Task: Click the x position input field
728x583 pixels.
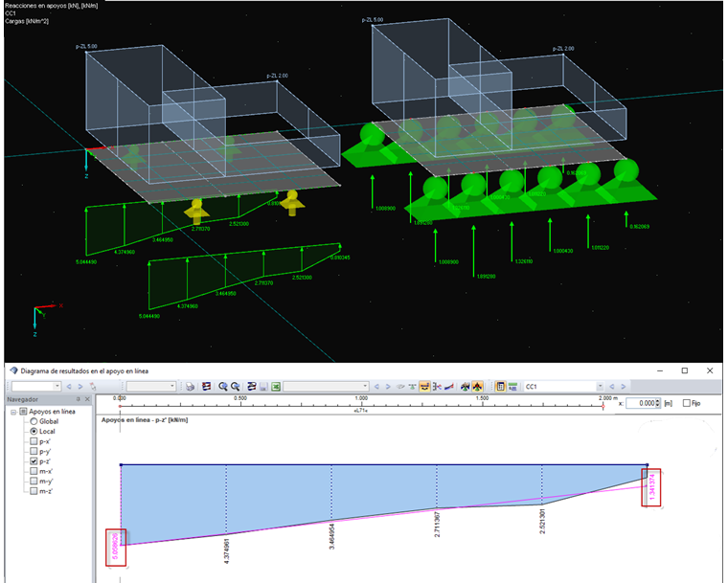Action: [640, 403]
